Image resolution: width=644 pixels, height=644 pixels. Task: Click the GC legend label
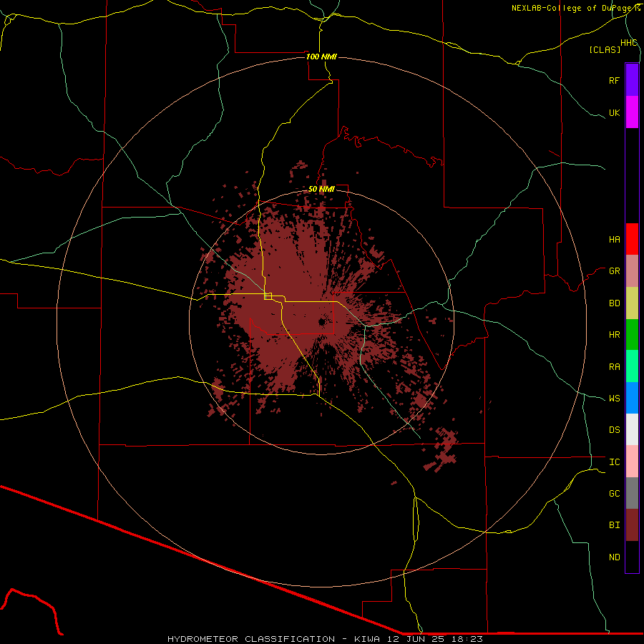[x=614, y=494]
